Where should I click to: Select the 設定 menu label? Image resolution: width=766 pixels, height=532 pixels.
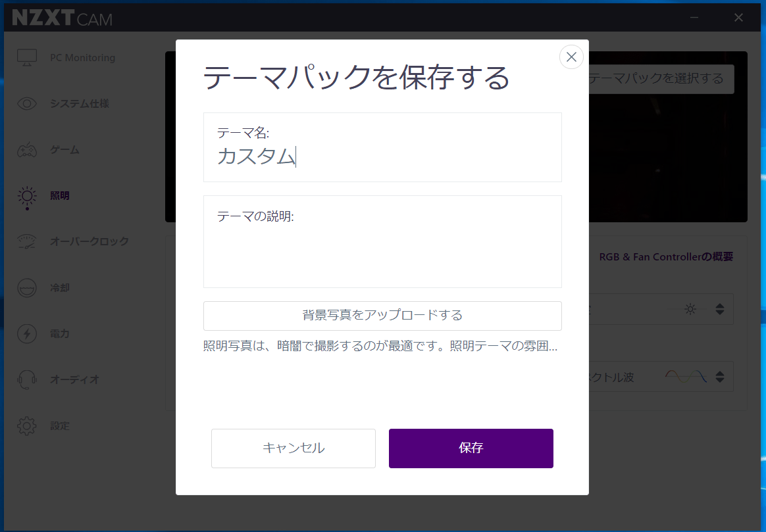click(x=60, y=426)
